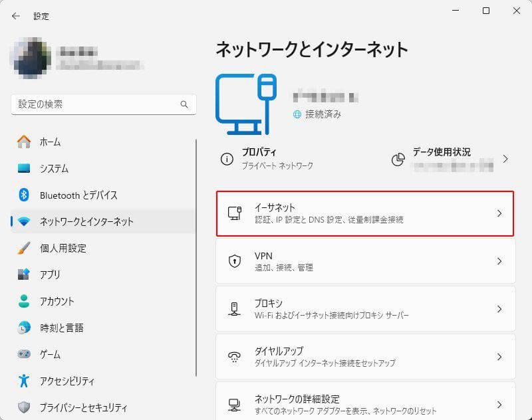
Task: Click the アカウント person icon
Action: tap(24, 301)
